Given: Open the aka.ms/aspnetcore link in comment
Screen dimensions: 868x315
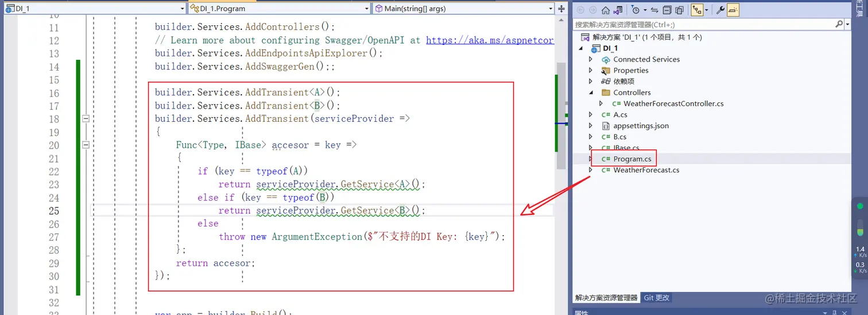Looking at the screenshot, I should tap(490, 40).
